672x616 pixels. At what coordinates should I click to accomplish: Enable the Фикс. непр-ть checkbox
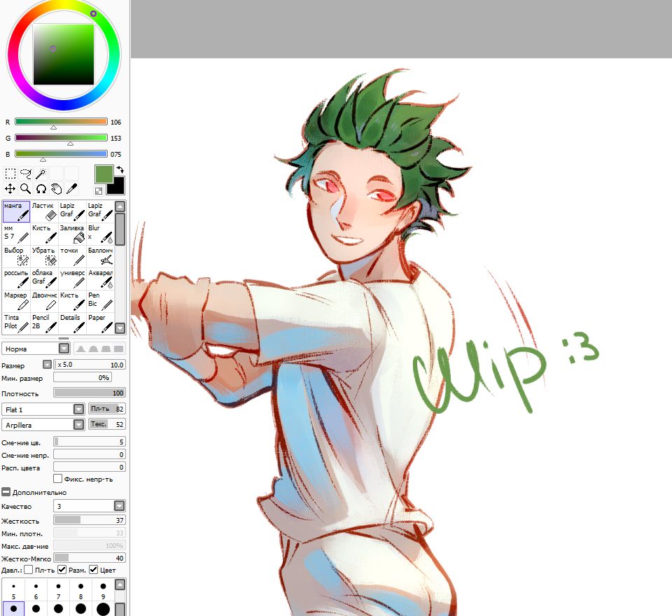[58, 478]
